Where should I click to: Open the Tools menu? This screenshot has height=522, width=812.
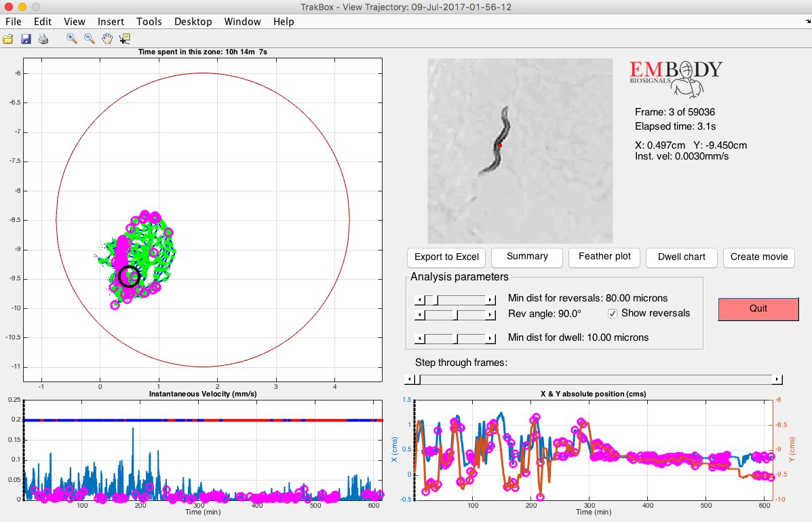click(x=149, y=22)
